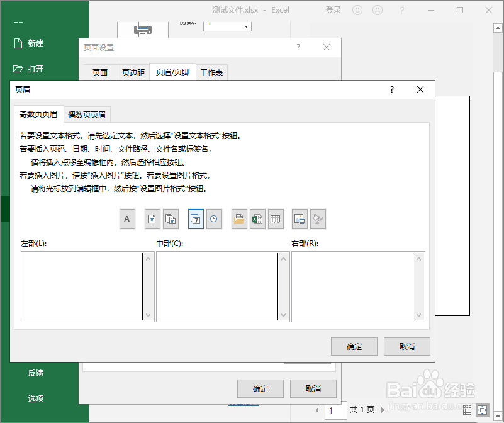Click the zoom to page icon in status bar
This screenshot has width=504, height=423.
point(483,410)
